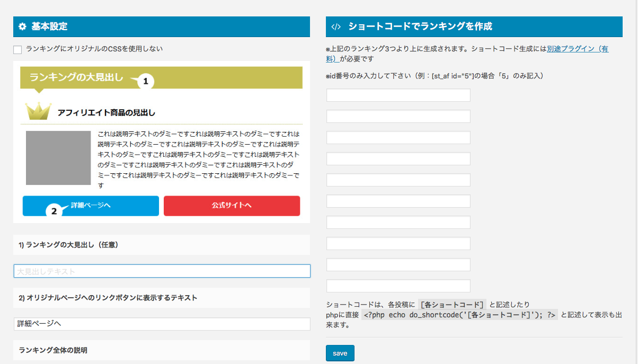Click the ランキングの大見出し banner in preview

(161, 77)
